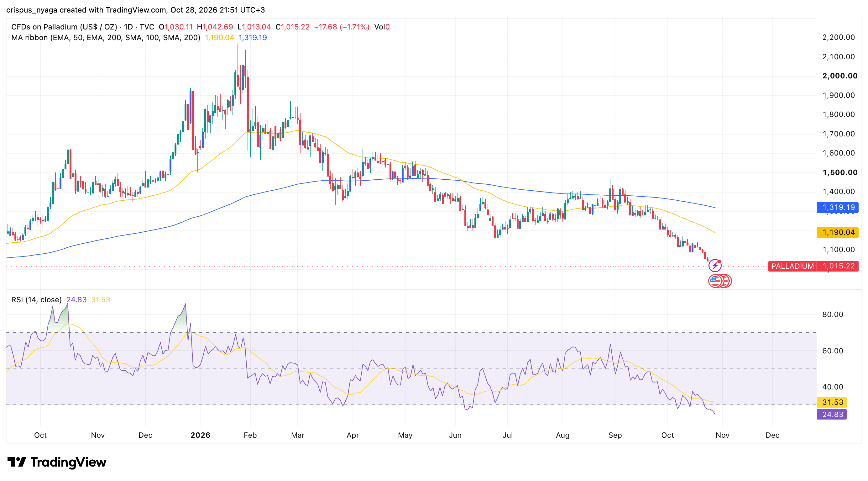Click the 1,100.00 price axis label
868x481 pixels.
tap(838, 250)
